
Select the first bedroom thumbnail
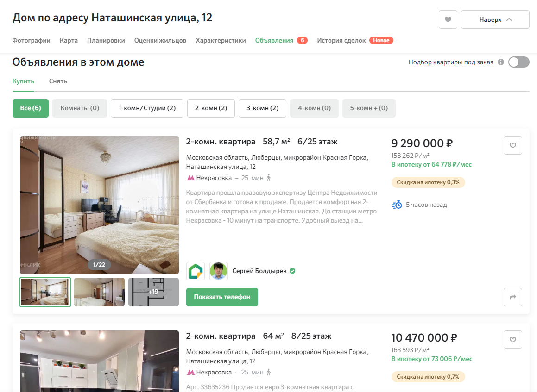pyautogui.click(x=45, y=292)
